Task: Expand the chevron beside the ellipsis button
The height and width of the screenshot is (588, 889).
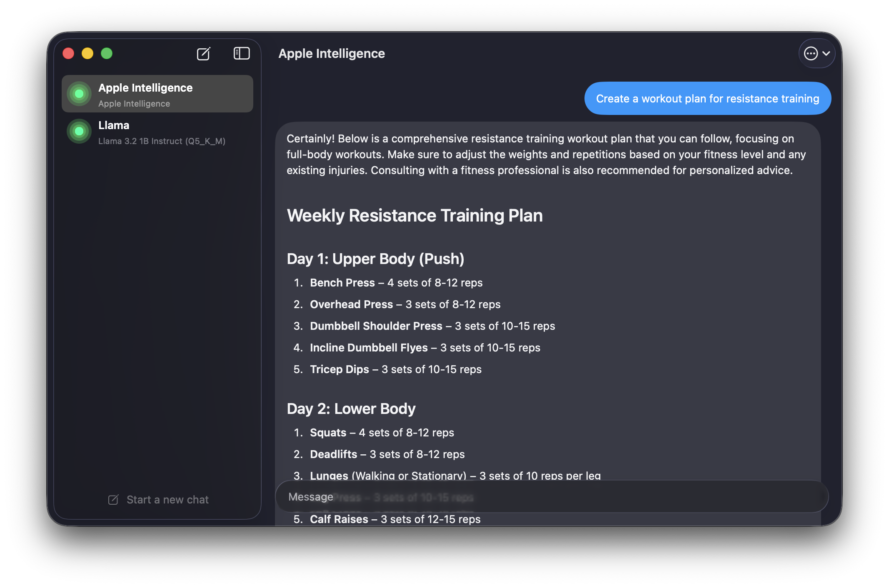Action: (x=827, y=54)
